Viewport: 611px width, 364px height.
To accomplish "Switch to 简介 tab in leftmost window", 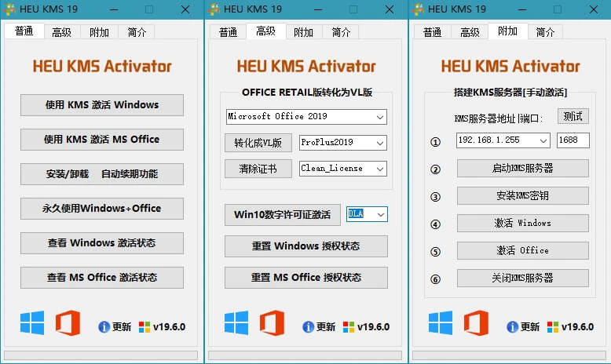I will click(137, 32).
